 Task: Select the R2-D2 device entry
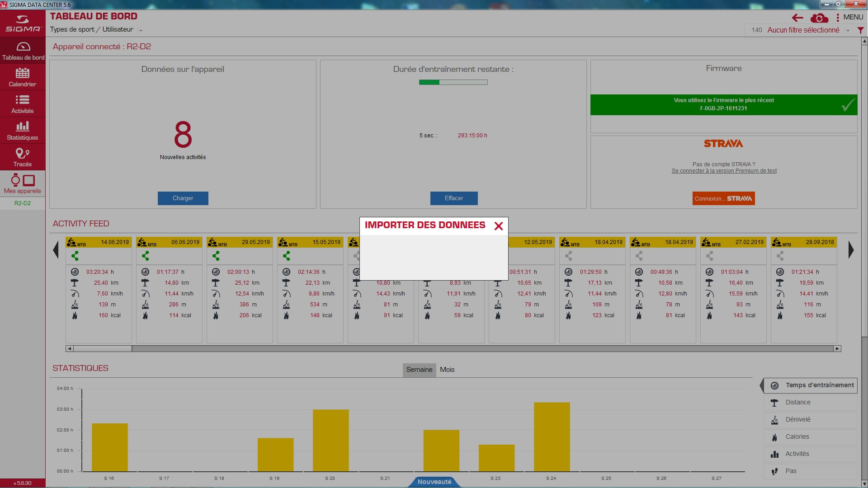pyautogui.click(x=22, y=203)
